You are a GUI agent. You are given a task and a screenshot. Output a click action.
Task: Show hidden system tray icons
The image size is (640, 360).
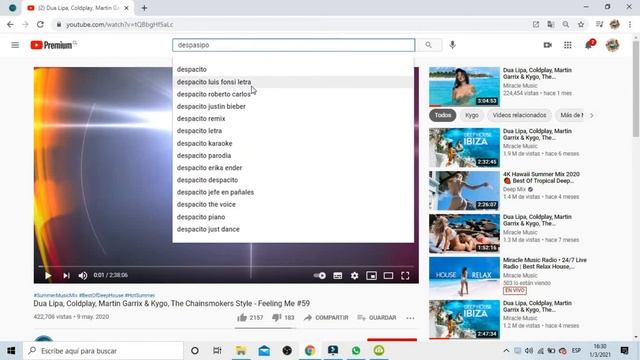(506, 351)
